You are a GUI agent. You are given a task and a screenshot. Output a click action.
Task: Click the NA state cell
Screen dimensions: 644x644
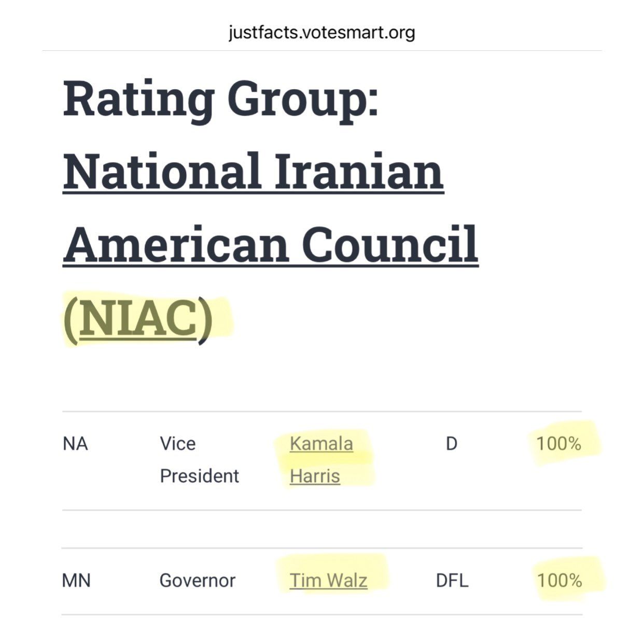click(75, 444)
